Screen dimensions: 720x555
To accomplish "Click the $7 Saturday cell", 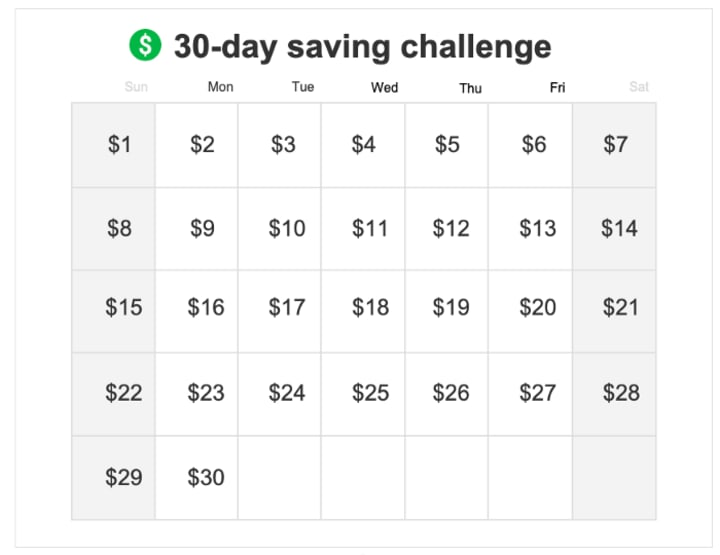I will point(614,145).
